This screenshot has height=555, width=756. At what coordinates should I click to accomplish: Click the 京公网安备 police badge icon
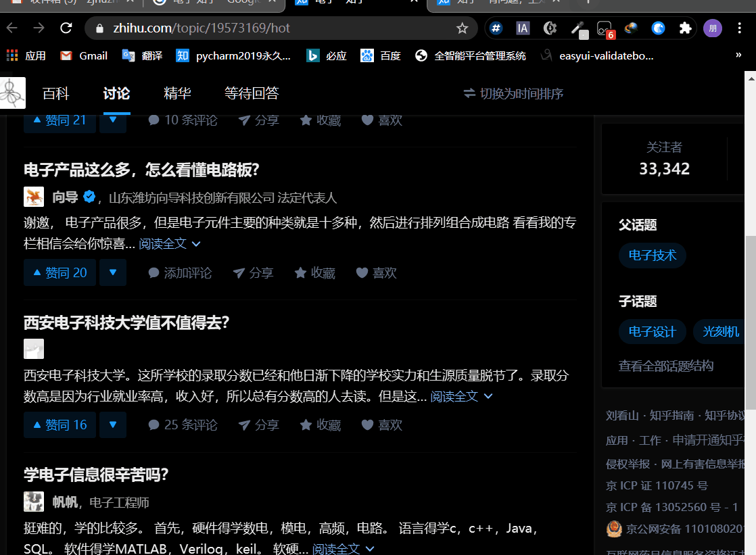pyautogui.click(x=614, y=529)
